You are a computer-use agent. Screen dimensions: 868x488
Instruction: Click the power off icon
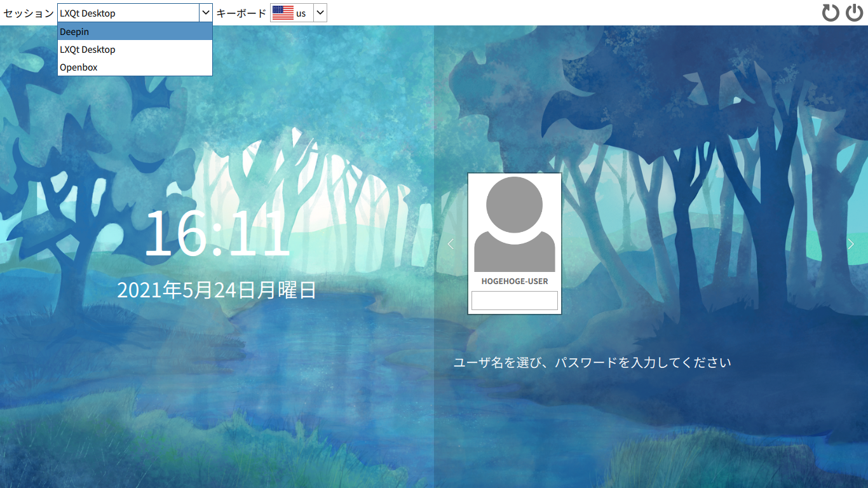click(x=854, y=13)
